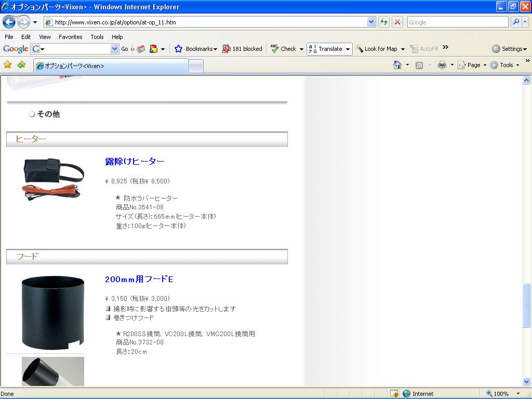
Task: Click Add to Favorites star with plus
Action: click(x=21, y=64)
